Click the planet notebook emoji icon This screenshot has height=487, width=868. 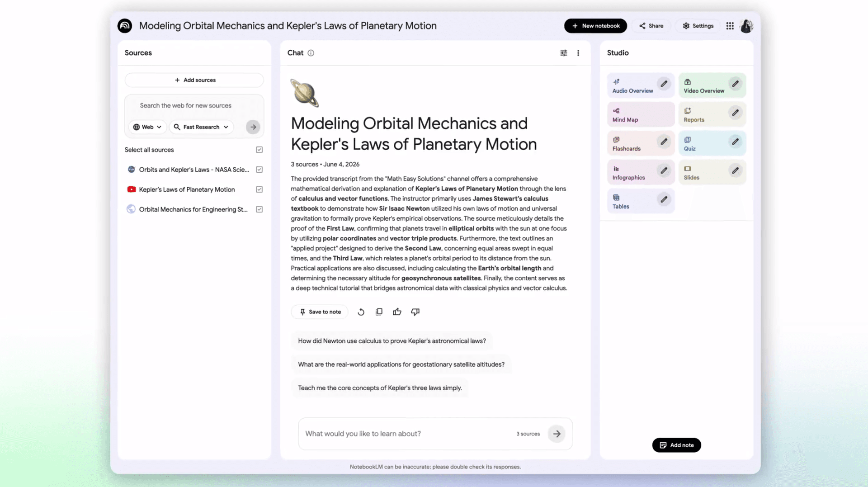coord(304,93)
